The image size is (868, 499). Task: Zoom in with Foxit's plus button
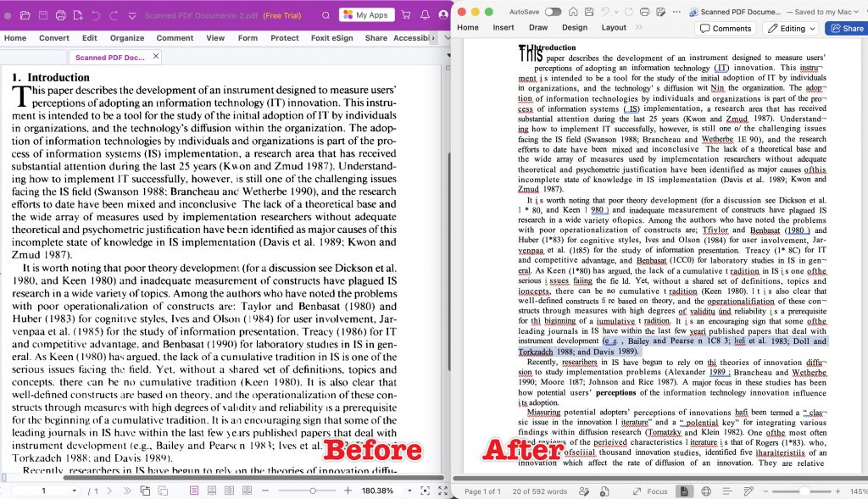point(348,491)
